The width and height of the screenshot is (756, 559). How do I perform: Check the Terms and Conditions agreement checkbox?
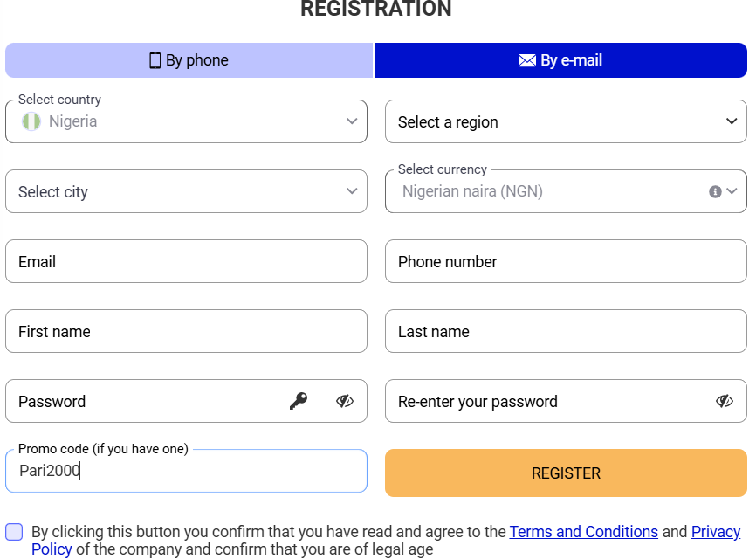[x=14, y=531]
